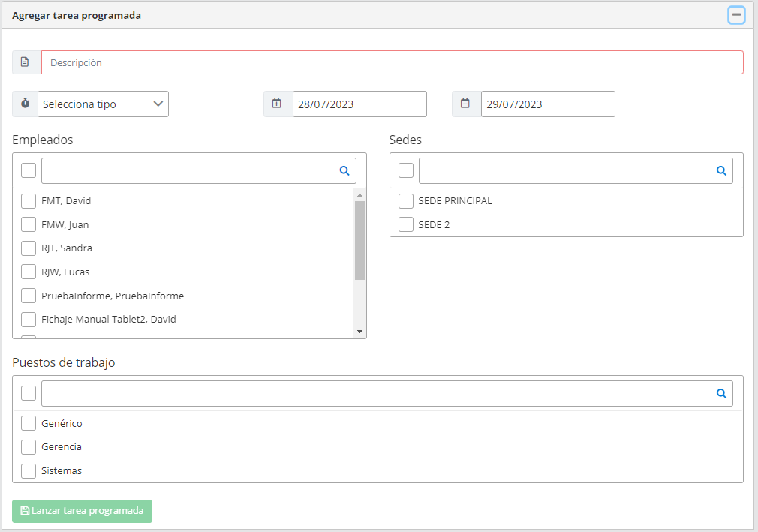Click the stopwatch icon beside type selector
The image size is (758, 532).
(25, 104)
